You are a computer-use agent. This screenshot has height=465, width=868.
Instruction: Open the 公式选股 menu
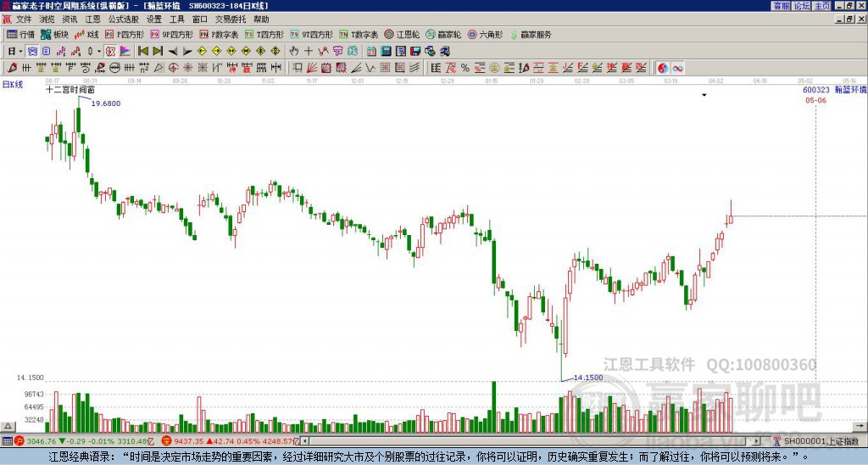pyautogui.click(x=124, y=20)
